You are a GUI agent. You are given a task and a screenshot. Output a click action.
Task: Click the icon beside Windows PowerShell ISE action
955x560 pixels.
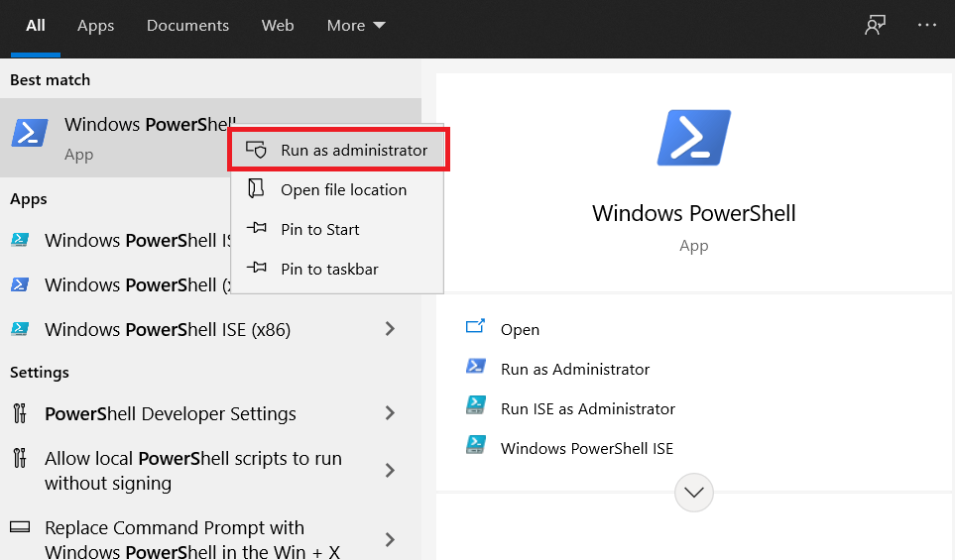[x=476, y=445]
